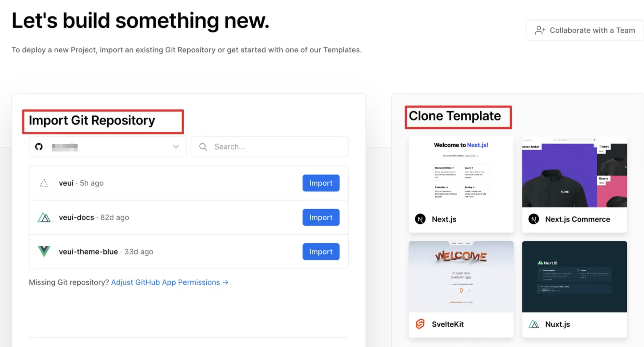
Task: Expand the GitHub account dropdown chevron
Action: (x=176, y=147)
